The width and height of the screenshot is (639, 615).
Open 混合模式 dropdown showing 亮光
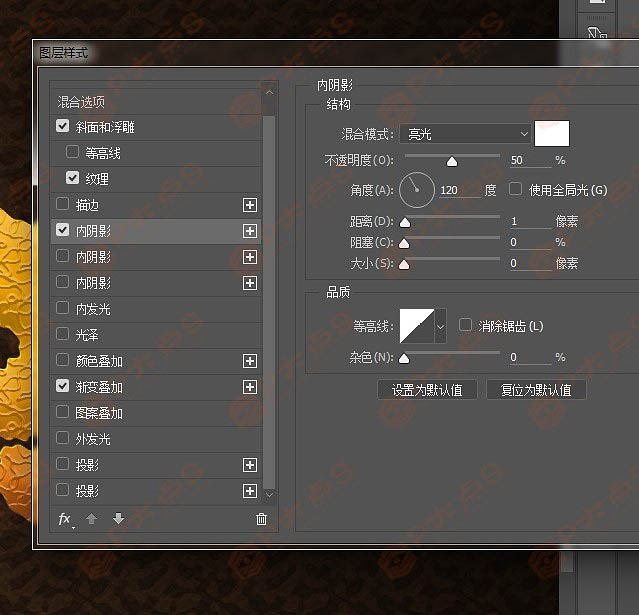[465, 134]
